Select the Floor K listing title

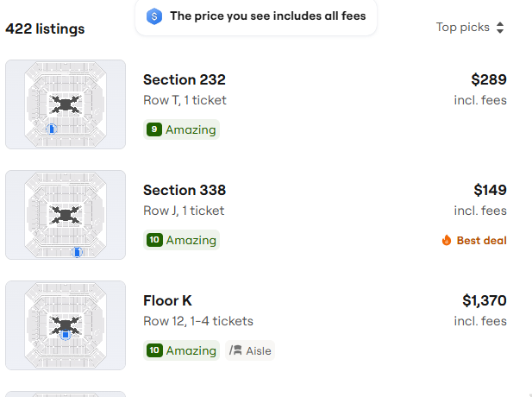tap(167, 300)
